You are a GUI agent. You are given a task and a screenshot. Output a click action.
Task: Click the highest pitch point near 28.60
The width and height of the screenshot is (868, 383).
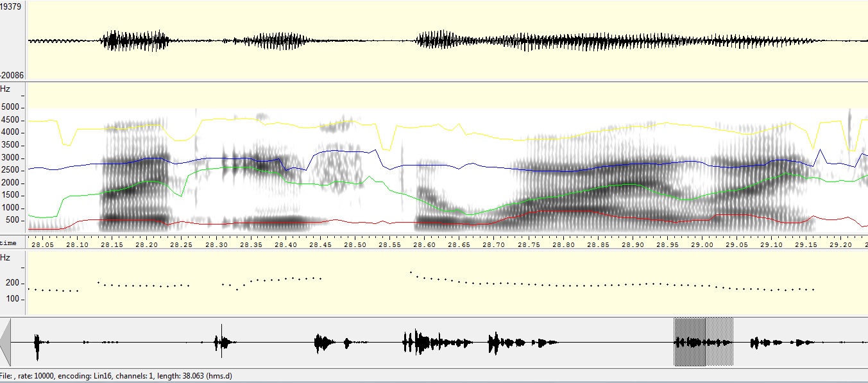click(411, 272)
